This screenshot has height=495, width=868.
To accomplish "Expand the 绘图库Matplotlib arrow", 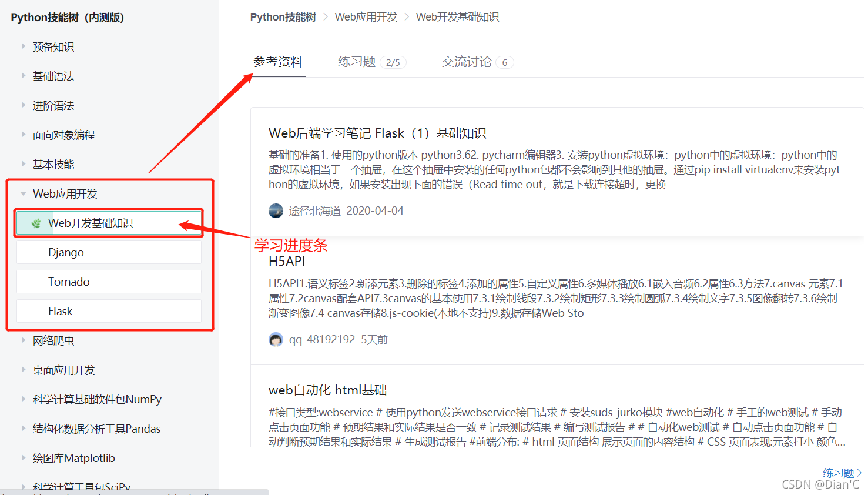I will (24, 457).
